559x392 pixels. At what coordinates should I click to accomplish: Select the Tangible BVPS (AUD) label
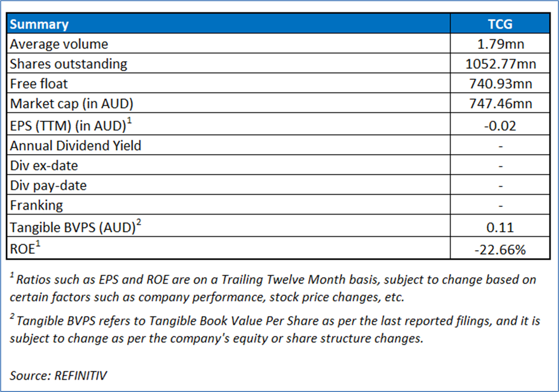74,227
